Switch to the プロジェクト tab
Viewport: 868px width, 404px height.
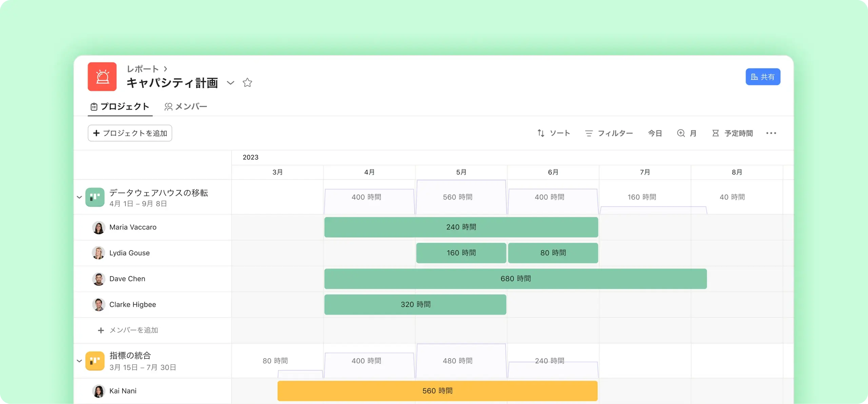point(120,106)
